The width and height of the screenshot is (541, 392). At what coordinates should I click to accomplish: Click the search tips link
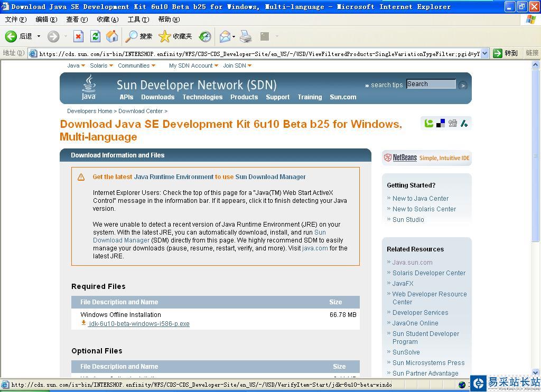pyautogui.click(x=387, y=85)
